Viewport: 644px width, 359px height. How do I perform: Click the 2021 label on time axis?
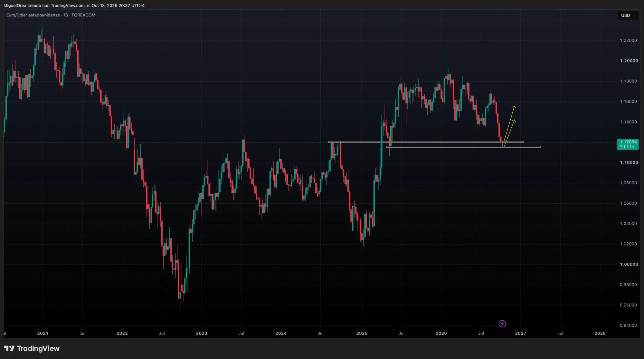point(43,333)
